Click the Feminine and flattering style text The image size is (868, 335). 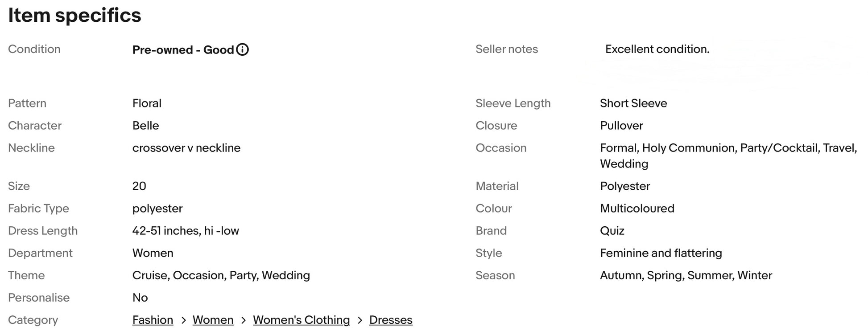click(x=661, y=253)
